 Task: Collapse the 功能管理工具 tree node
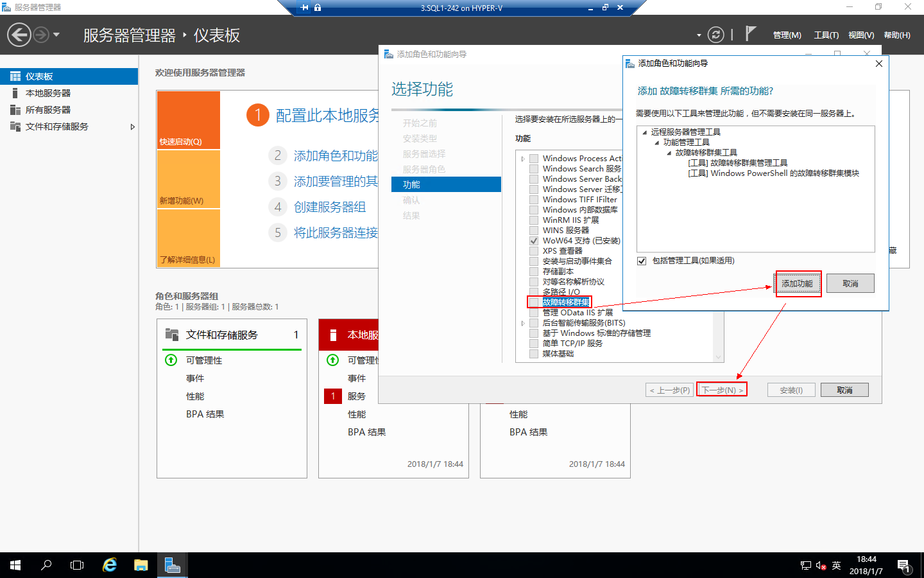[656, 143]
